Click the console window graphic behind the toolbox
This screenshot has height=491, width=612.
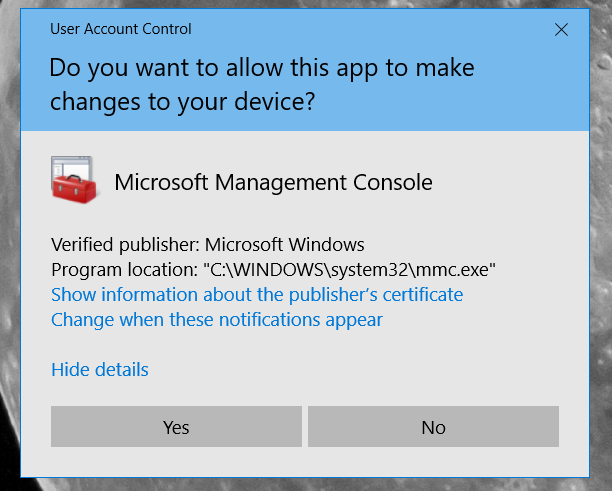[x=72, y=166]
